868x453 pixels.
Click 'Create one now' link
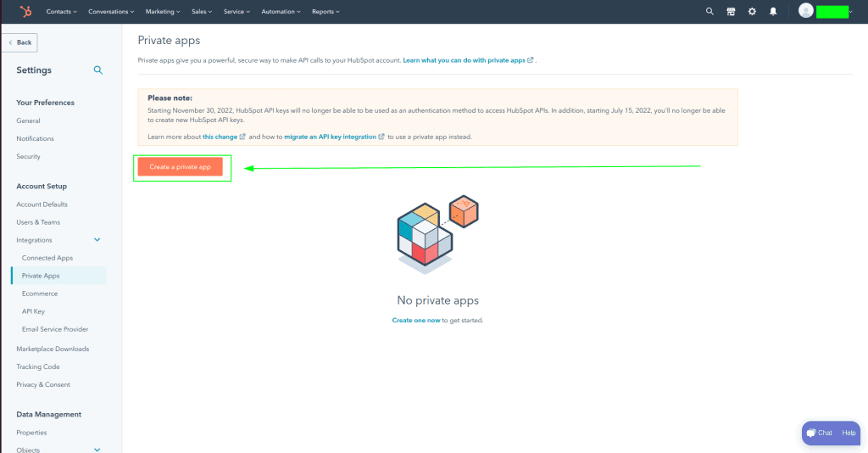pyautogui.click(x=415, y=320)
